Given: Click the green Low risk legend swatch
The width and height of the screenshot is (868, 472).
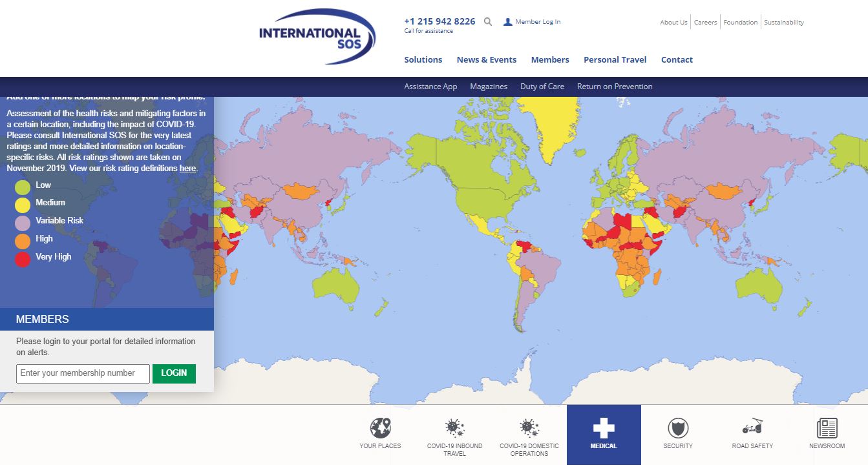Looking at the screenshot, I should point(23,187).
